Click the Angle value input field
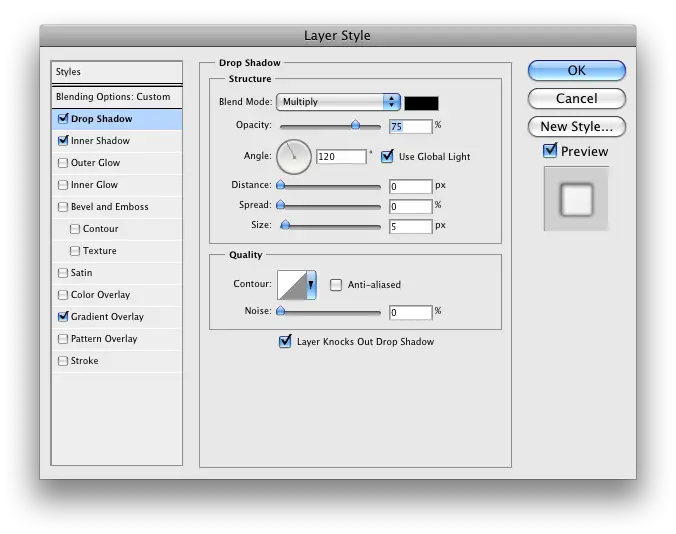This screenshot has height=534, width=676. 340,157
